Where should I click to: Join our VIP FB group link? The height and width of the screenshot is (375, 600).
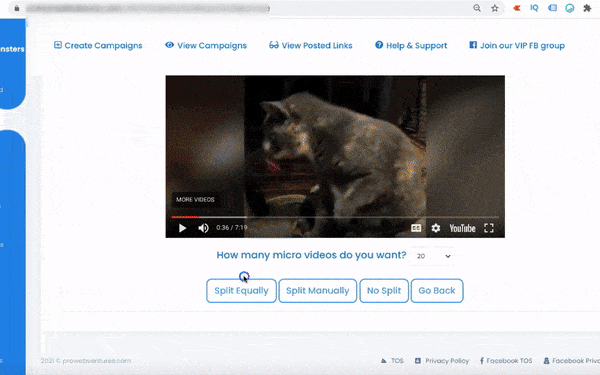tap(517, 46)
